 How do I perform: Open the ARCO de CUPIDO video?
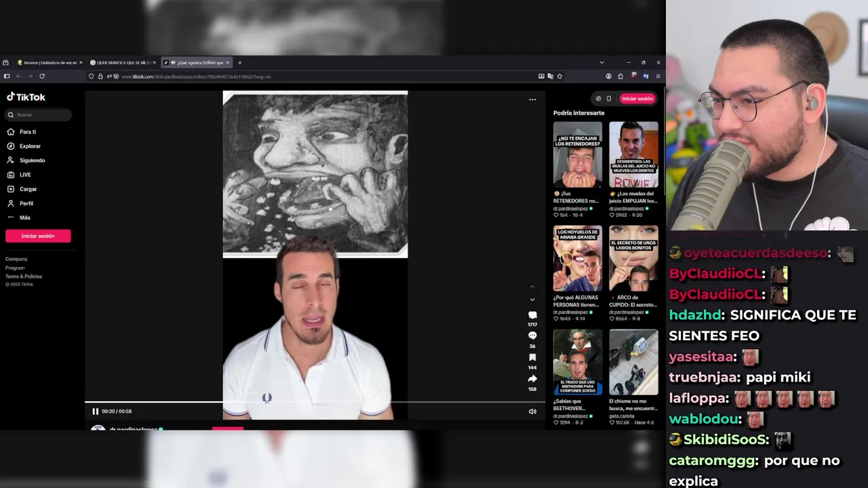pyautogui.click(x=633, y=258)
